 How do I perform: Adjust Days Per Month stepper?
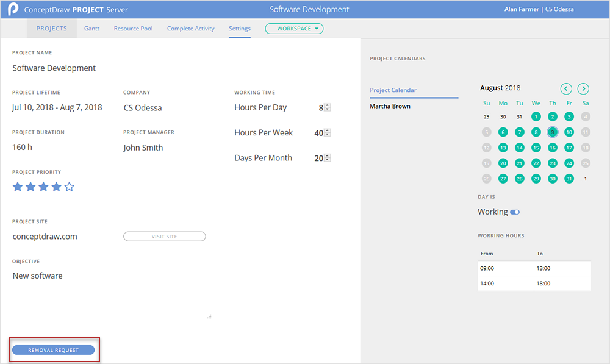(x=328, y=158)
